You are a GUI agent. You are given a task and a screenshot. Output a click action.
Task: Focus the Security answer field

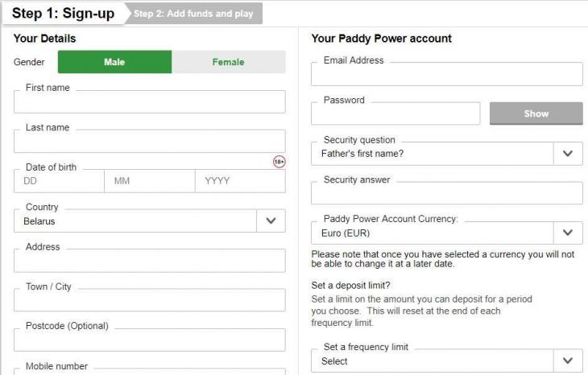coord(446,193)
